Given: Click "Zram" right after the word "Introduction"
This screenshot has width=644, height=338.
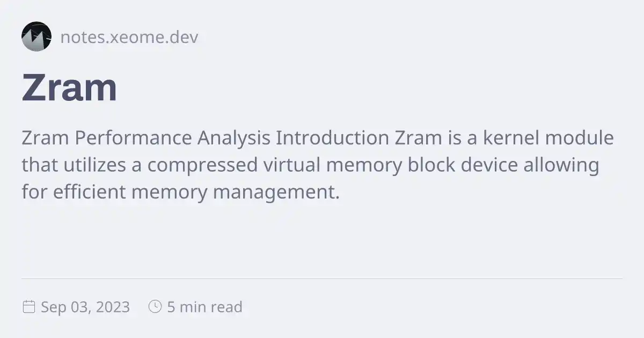Looking at the screenshot, I should click(x=418, y=138).
